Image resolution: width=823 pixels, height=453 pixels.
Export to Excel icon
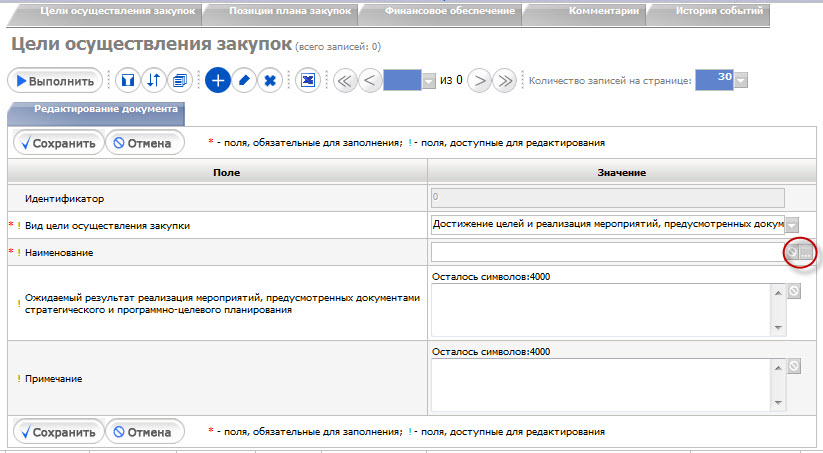point(308,81)
